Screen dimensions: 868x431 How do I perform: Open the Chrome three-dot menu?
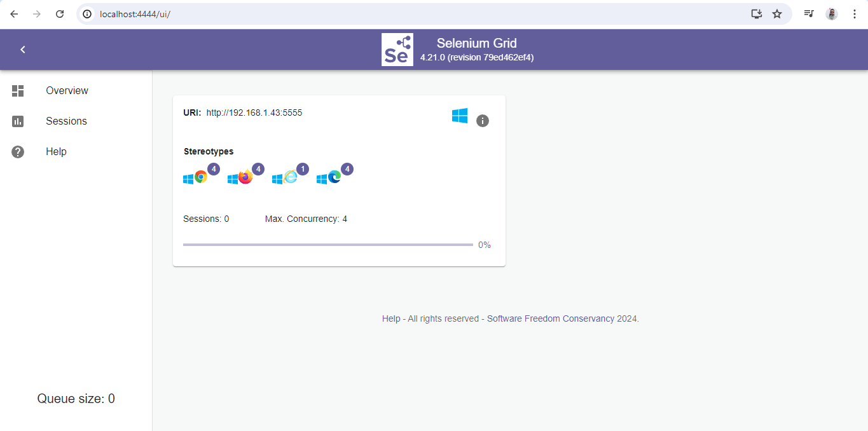click(x=855, y=14)
